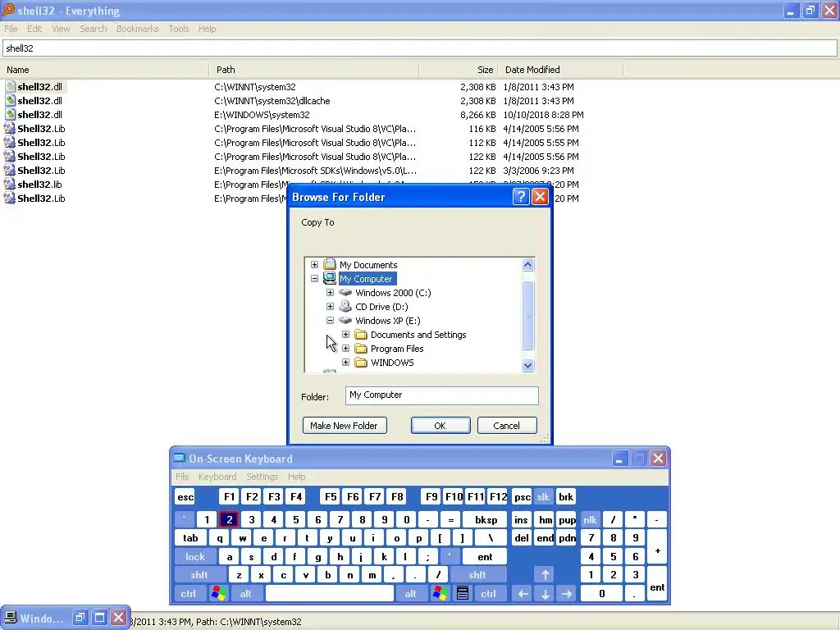
Task: Click the esc key on keyboard
Action: [185, 496]
